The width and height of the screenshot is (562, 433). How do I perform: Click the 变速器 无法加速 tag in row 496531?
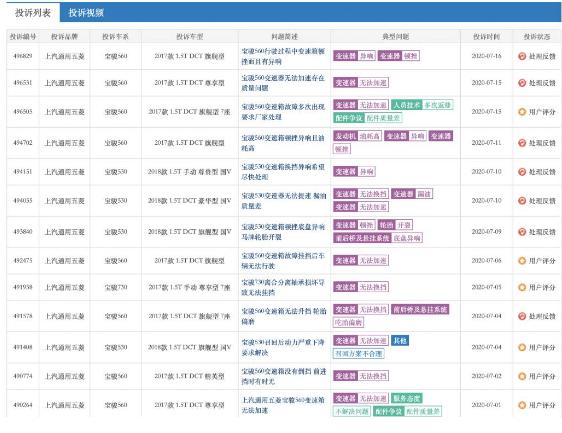[361, 83]
